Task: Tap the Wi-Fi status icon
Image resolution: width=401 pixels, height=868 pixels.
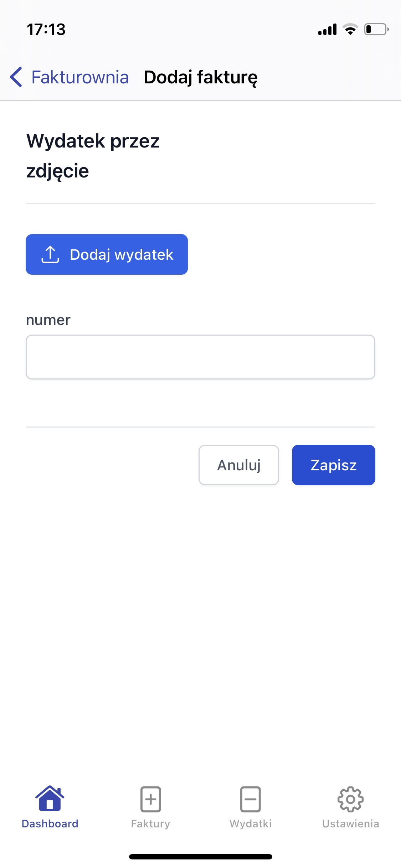Action: coord(350,29)
